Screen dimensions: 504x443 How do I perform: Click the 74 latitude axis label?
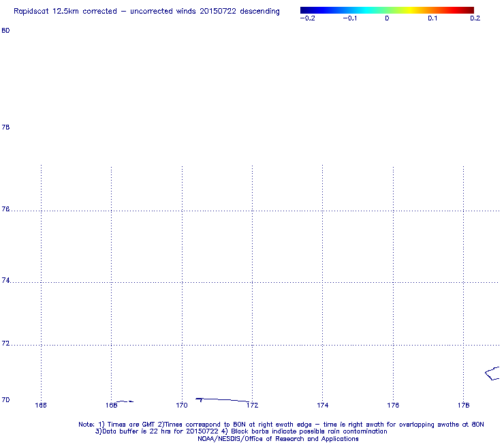5,281
